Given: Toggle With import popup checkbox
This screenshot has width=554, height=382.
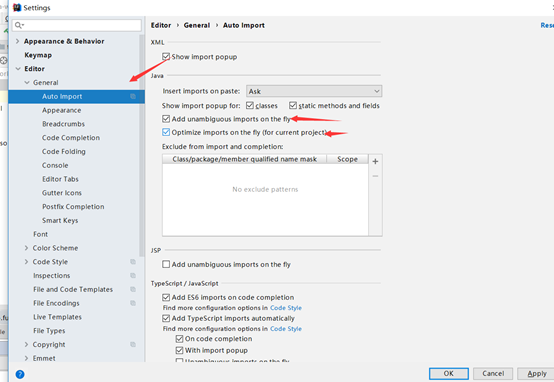Looking at the screenshot, I should tap(179, 350).
